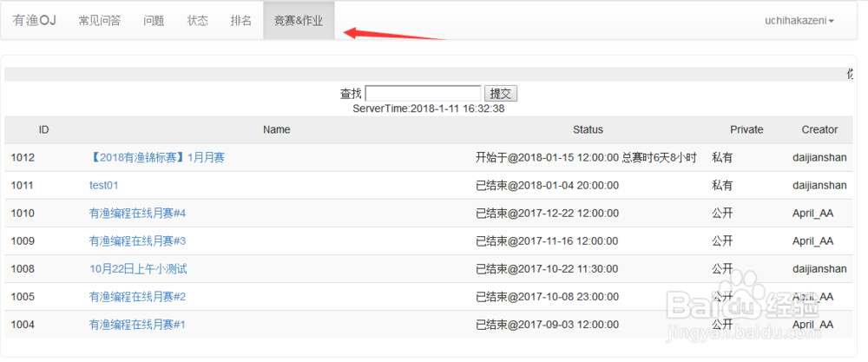Click the ID column header
Screen dimensions: 868x362
tap(43, 129)
